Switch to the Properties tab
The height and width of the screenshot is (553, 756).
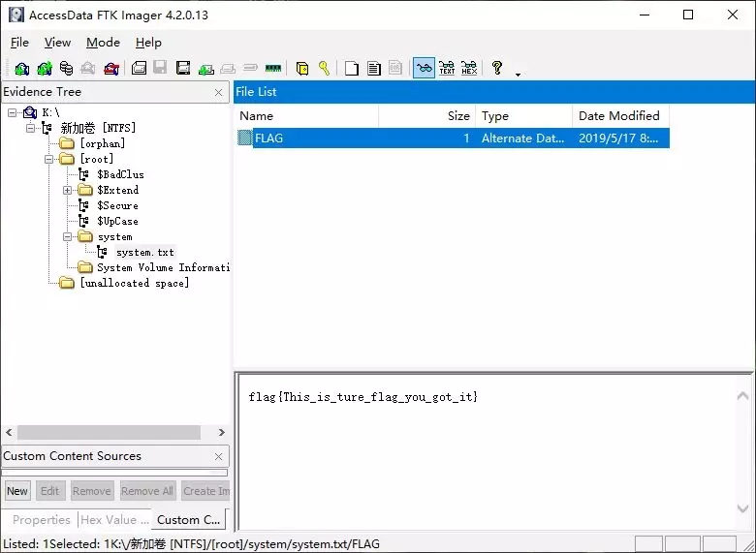pyautogui.click(x=42, y=520)
